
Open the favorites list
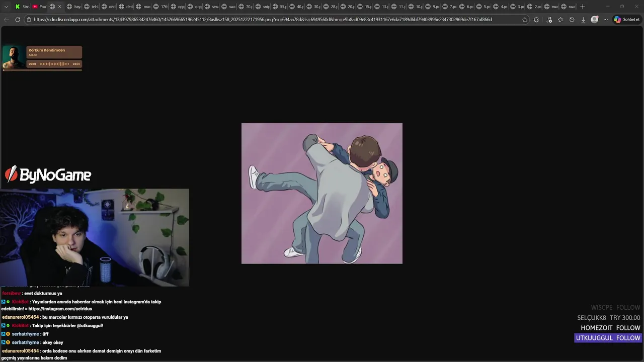(560, 20)
